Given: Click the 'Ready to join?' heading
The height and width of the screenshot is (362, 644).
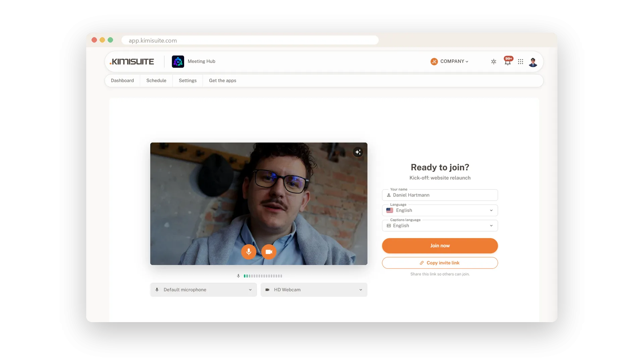Looking at the screenshot, I should [x=440, y=167].
